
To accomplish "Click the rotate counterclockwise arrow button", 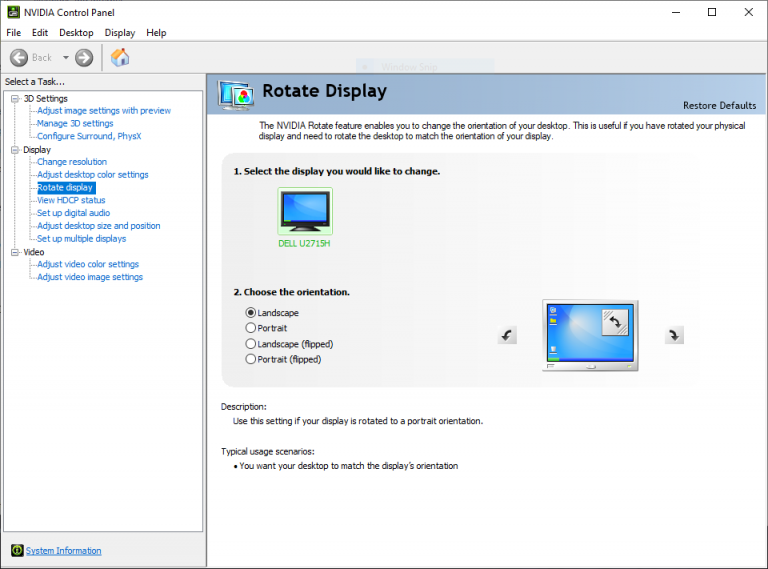I will coord(507,335).
